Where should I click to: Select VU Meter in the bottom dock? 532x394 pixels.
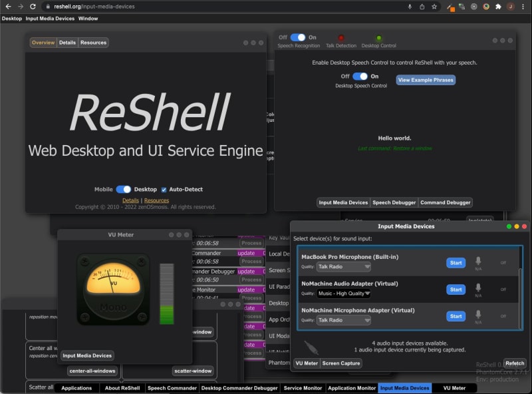[454, 388]
